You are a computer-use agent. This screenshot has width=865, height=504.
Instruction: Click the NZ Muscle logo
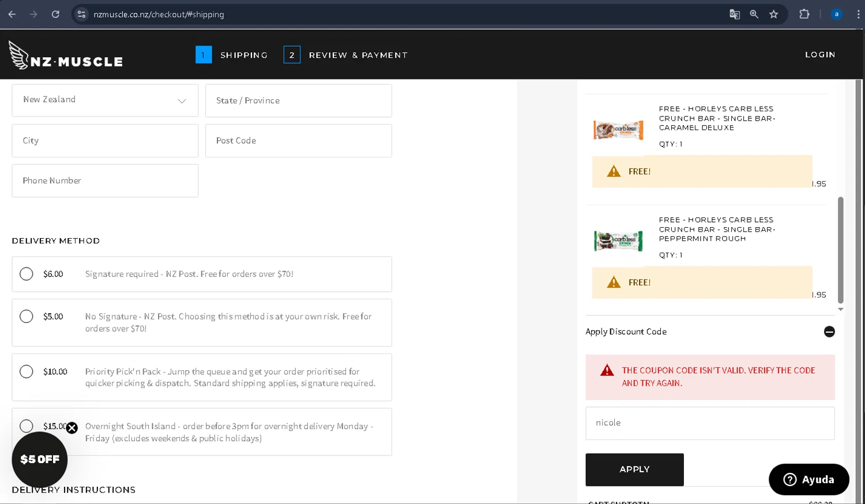66,55
